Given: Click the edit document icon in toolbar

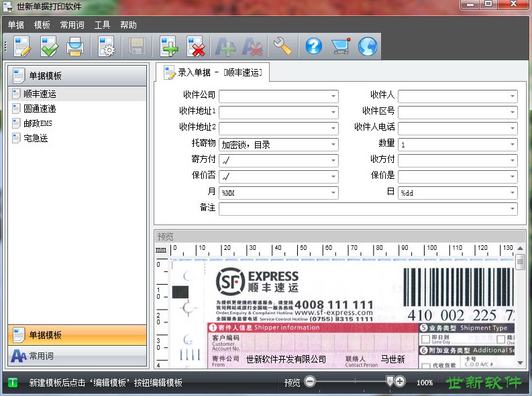Looking at the screenshot, I should pyautogui.click(x=21, y=46).
